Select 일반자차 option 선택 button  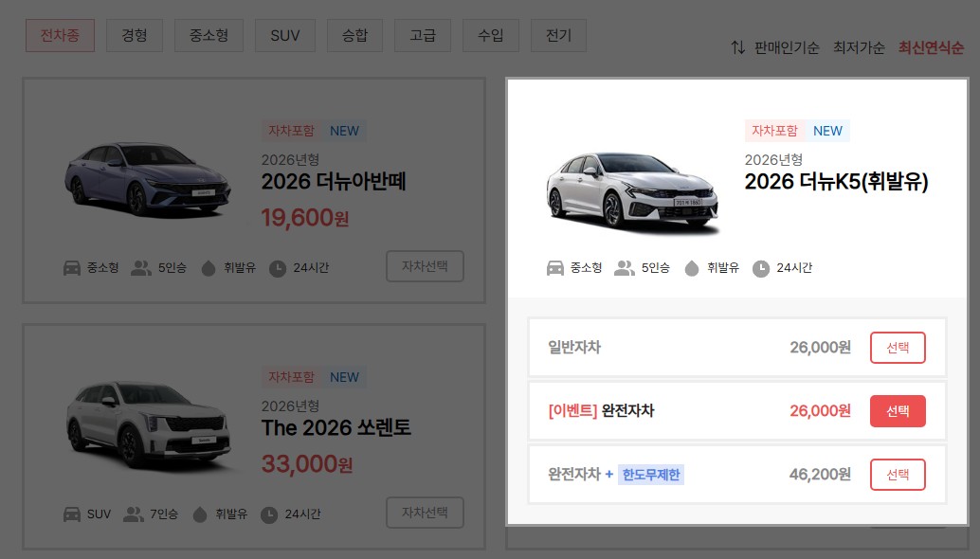click(898, 348)
